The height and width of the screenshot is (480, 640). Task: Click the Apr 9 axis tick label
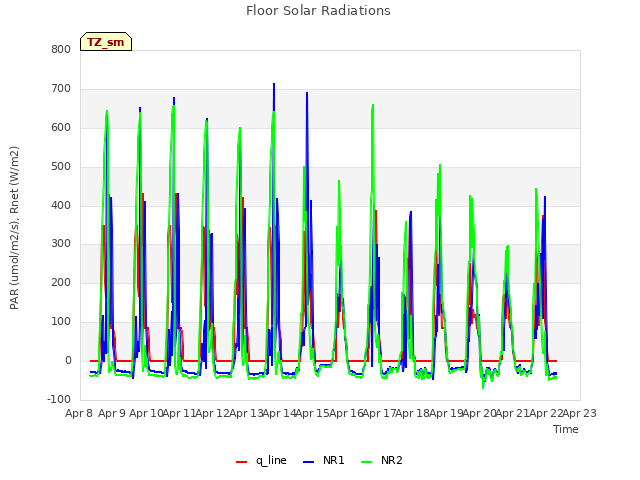coord(112,413)
